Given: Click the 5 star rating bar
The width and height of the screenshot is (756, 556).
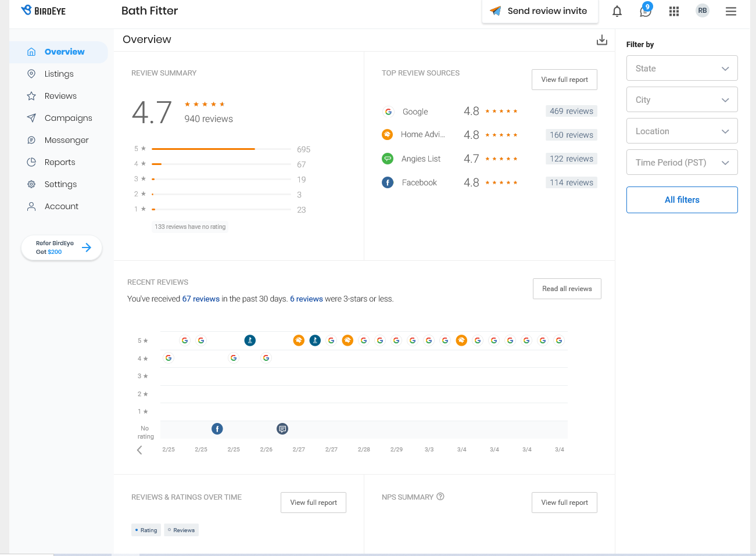Looking at the screenshot, I should coord(221,149).
